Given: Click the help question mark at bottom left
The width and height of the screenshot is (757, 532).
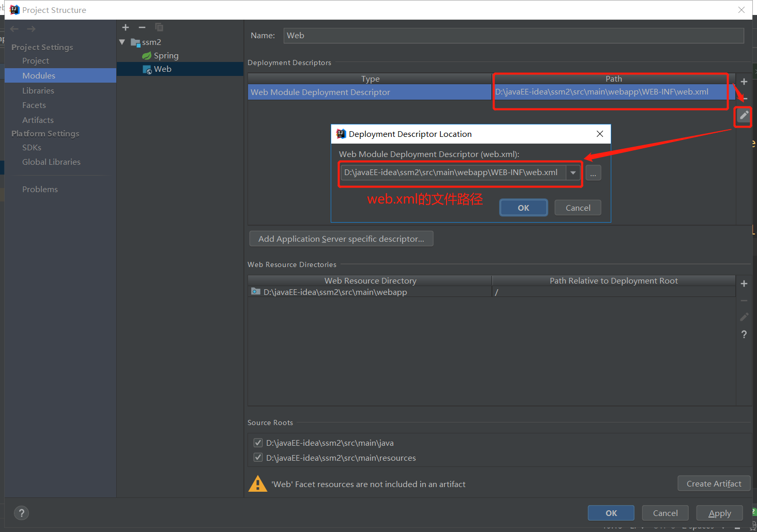Looking at the screenshot, I should click(x=21, y=513).
